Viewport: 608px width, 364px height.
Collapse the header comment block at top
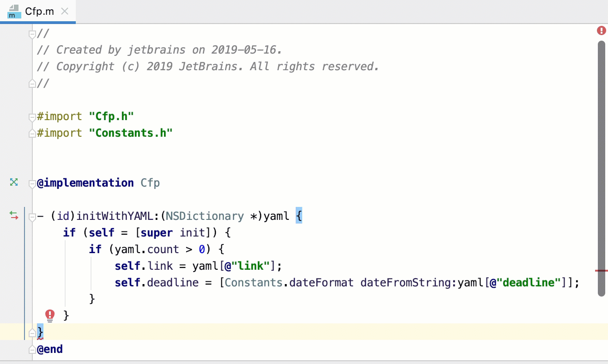tap(32, 34)
